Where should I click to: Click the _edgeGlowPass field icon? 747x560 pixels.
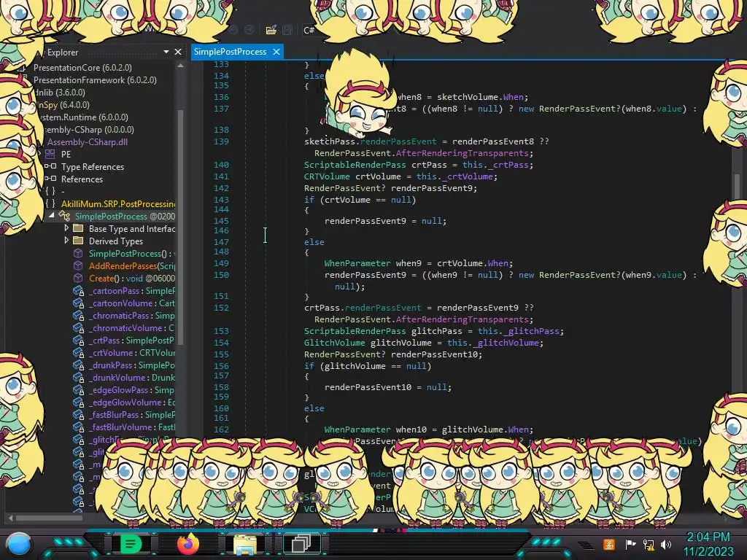click(x=78, y=389)
